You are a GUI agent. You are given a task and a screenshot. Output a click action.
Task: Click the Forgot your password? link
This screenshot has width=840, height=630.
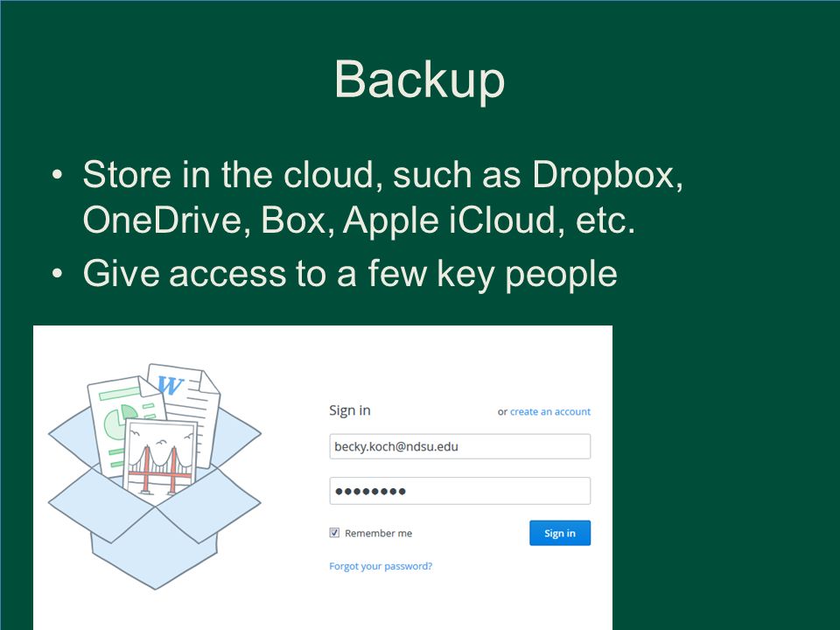pos(381,566)
